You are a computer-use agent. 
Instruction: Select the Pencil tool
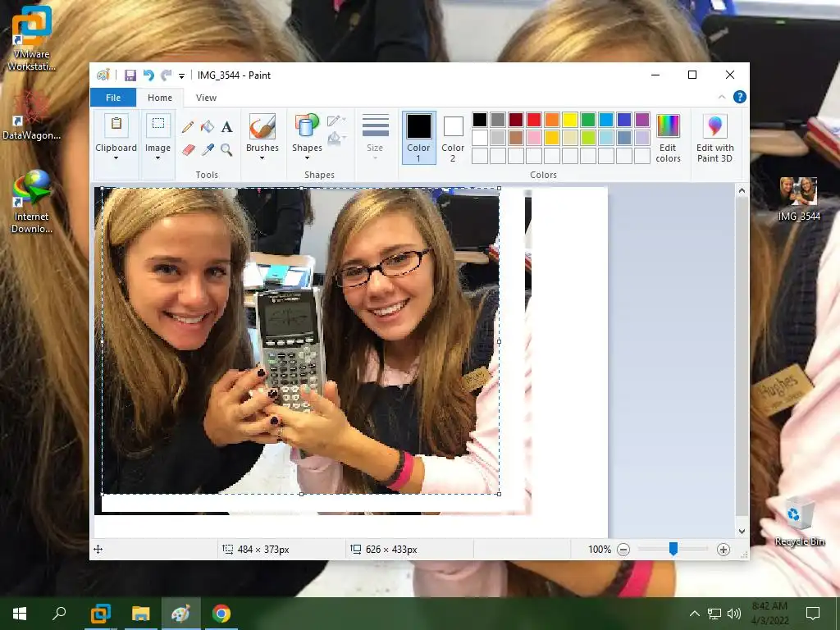[188, 127]
